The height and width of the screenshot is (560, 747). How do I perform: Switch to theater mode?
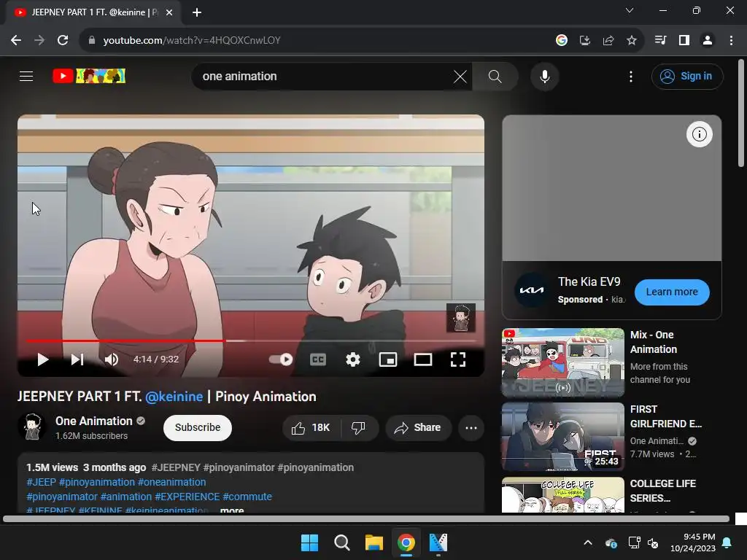coord(422,359)
